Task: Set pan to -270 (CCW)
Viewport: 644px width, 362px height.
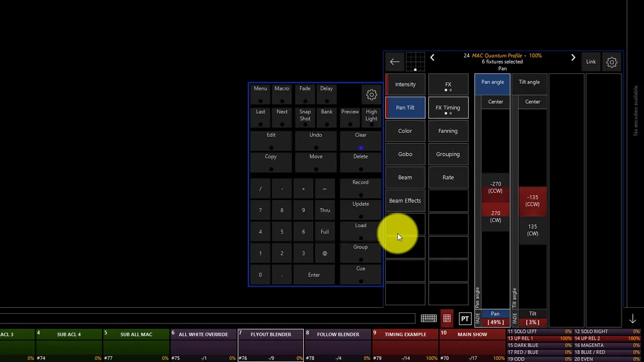Action: 496,188
